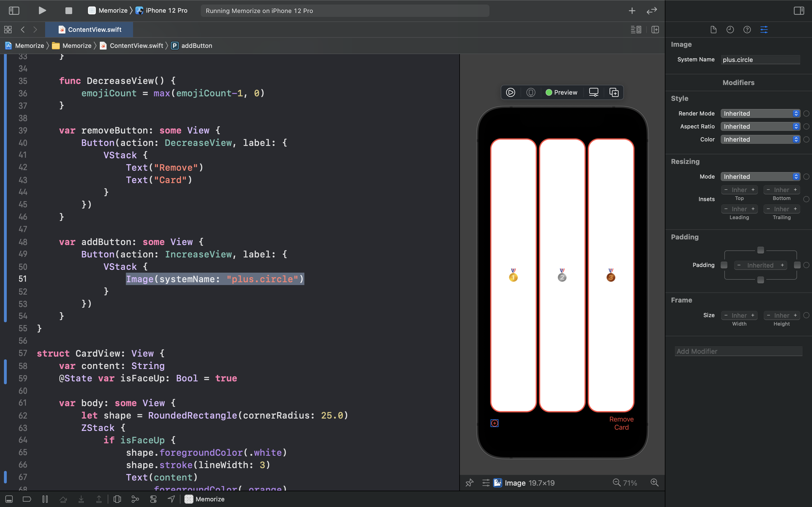Open the Quick Help inspector
Screen dimensions: 812x507
747,30
